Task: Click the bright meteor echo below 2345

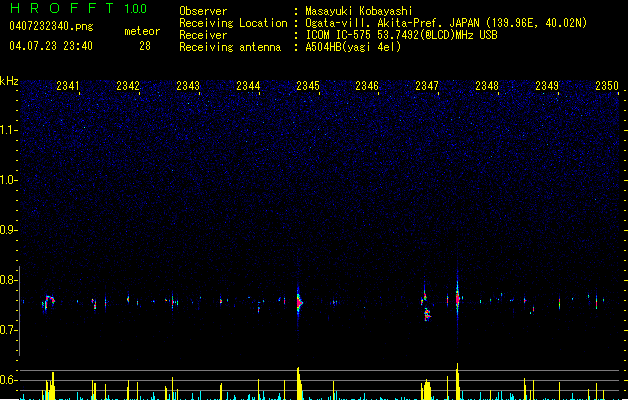Action: click(x=299, y=302)
